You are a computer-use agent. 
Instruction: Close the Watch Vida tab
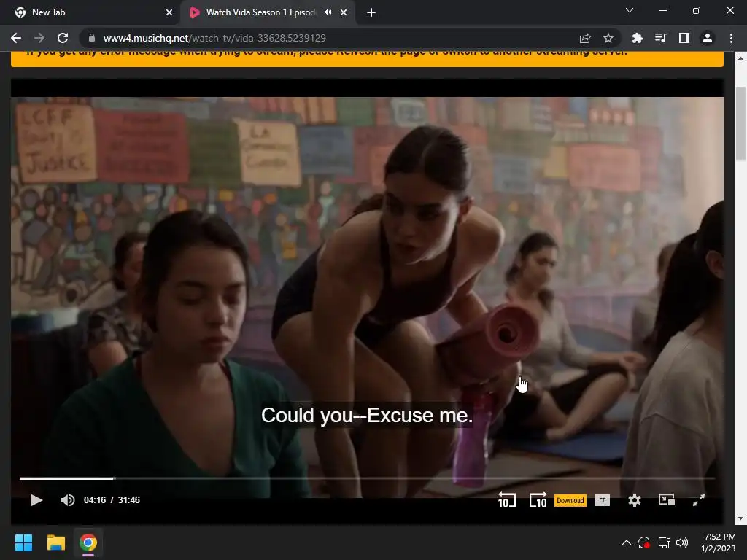tap(344, 12)
